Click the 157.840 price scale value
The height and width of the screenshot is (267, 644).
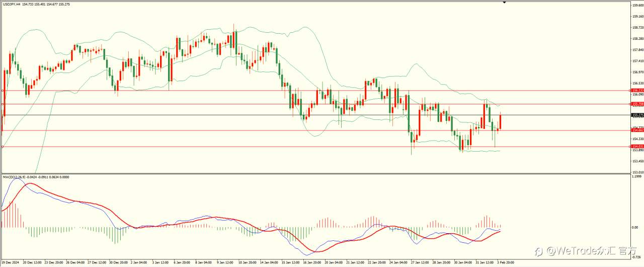(x=637, y=50)
